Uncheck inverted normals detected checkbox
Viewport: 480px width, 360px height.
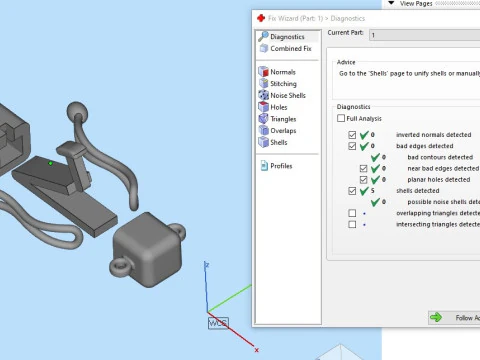coord(352,135)
